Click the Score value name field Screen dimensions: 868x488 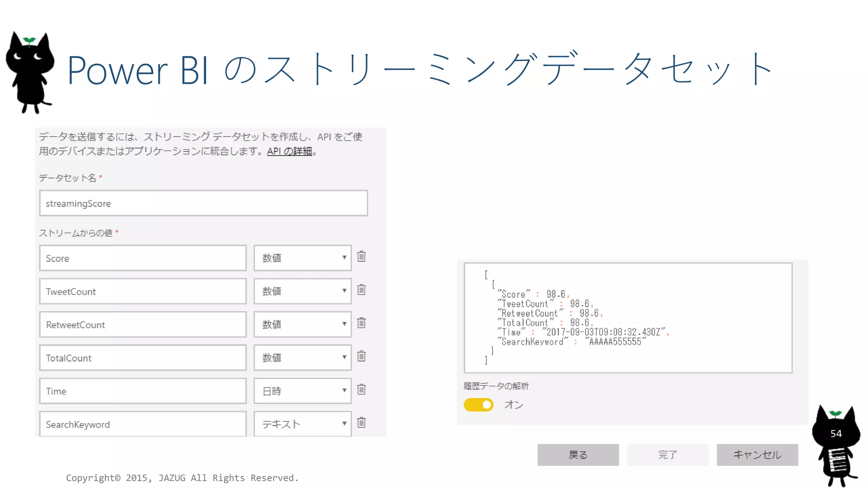(143, 258)
